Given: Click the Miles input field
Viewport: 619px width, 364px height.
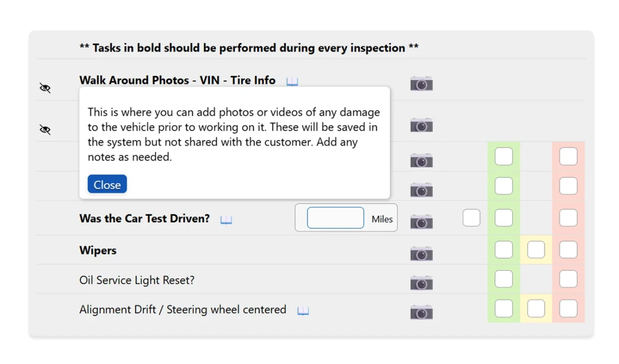Looking at the screenshot, I should point(336,218).
